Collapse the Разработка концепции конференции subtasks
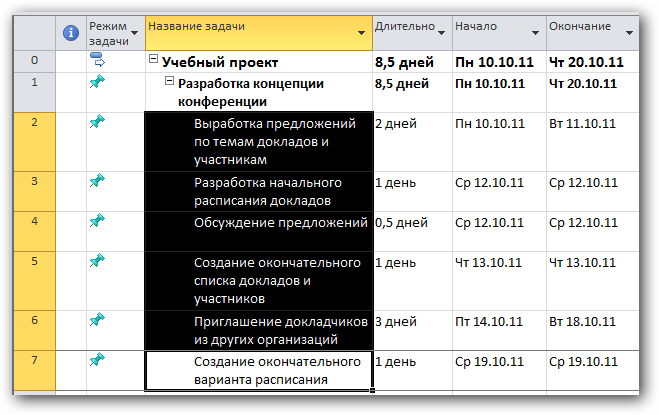The height and width of the screenshot is (415, 659). pyautogui.click(x=169, y=80)
